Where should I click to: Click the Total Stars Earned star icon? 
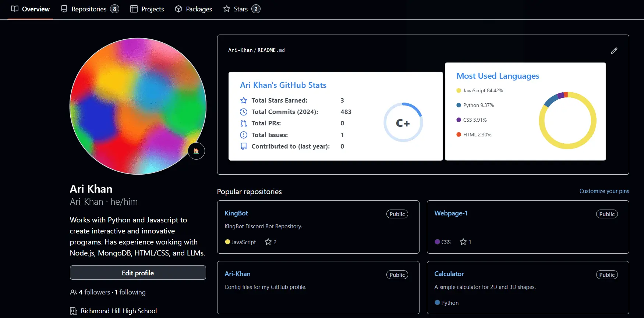tap(244, 100)
